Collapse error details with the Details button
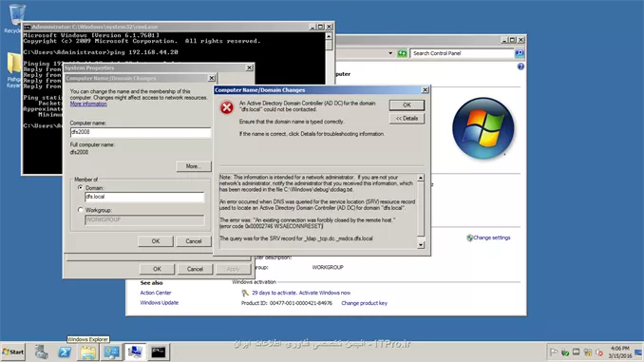The image size is (644, 362). [407, 119]
